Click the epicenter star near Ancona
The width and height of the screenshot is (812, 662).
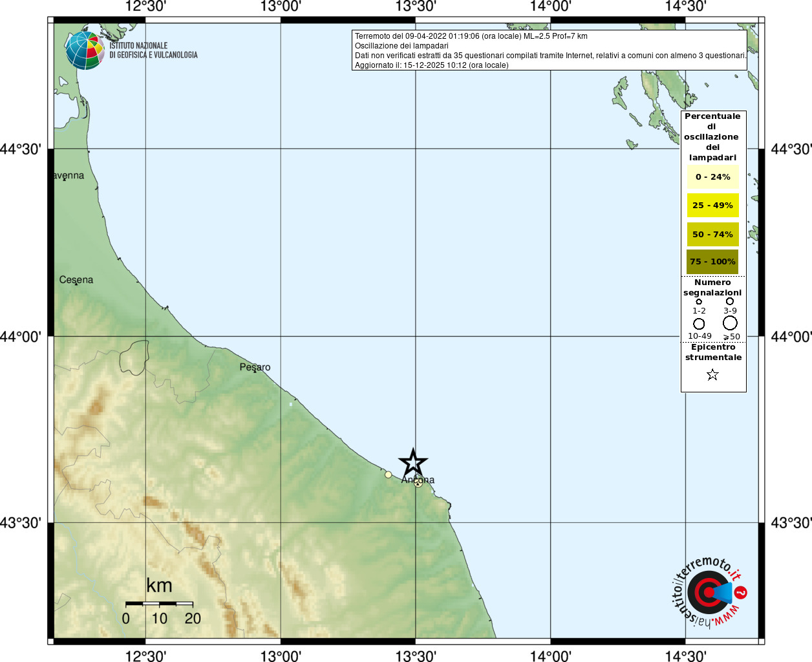click(x=413, y=462)
